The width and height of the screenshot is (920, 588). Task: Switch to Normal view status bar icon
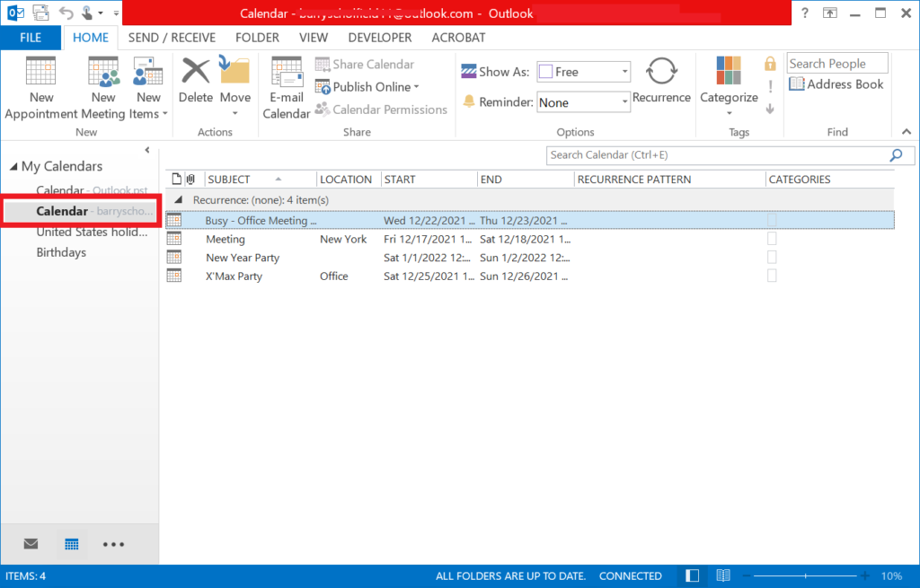point(692,575)
